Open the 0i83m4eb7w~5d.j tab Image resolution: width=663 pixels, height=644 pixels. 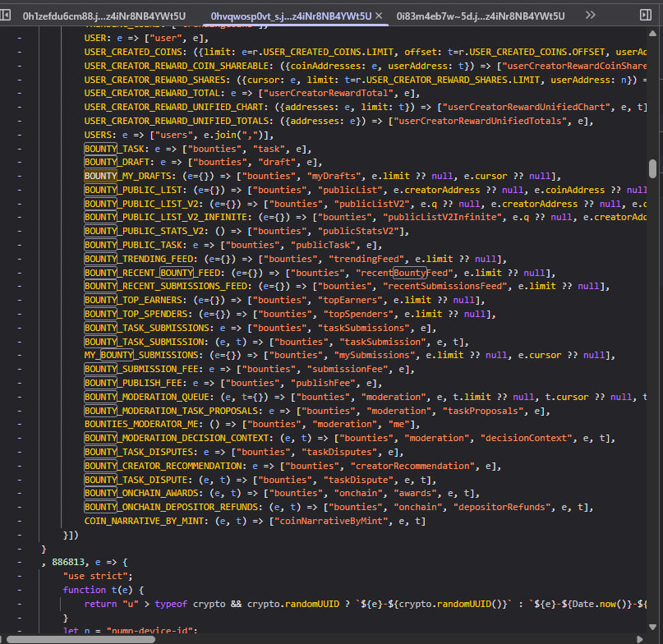[x=481, y=16]
